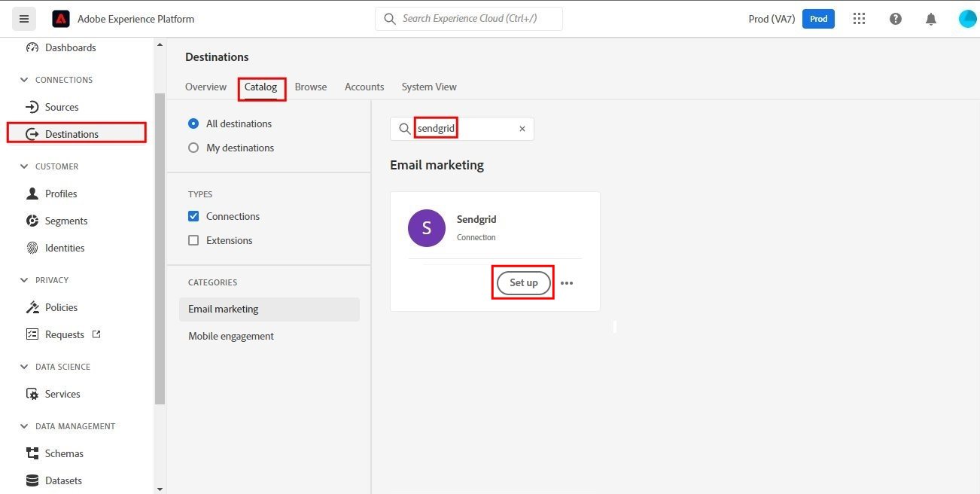Focus the Search Experience Cloud field
Screen dimensions: 980x494
pos(469,19)
